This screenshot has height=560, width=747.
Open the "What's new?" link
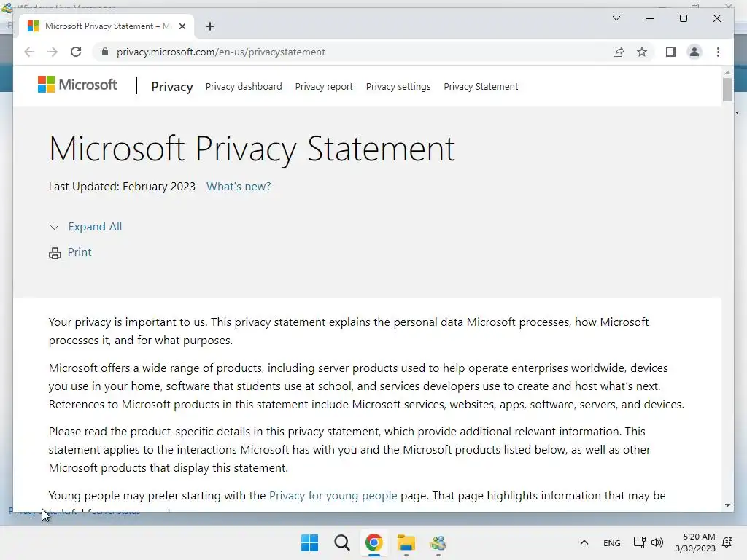239,187
